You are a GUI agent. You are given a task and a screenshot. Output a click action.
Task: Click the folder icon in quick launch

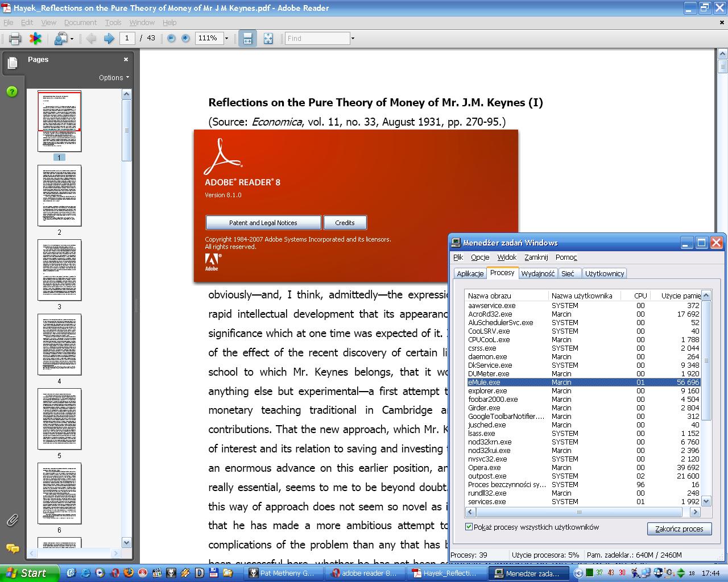point(227,573)
